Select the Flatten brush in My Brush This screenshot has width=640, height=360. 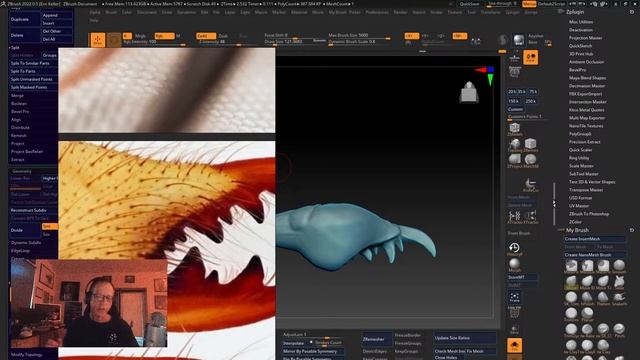click(x=603, y=298)
